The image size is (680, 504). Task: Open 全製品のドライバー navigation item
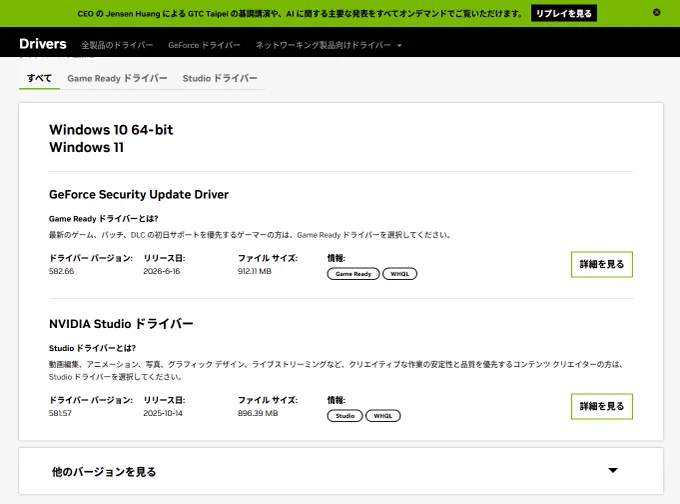click(117, 45)
